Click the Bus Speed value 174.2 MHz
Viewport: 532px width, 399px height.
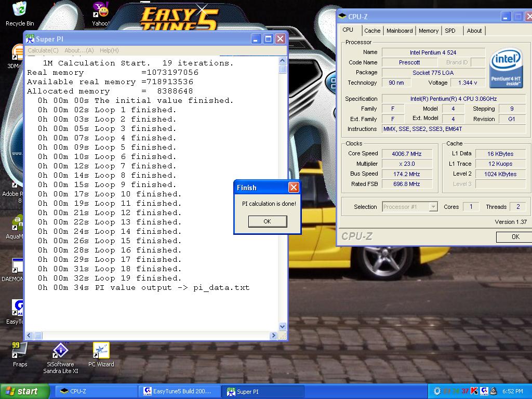point(407,174)
